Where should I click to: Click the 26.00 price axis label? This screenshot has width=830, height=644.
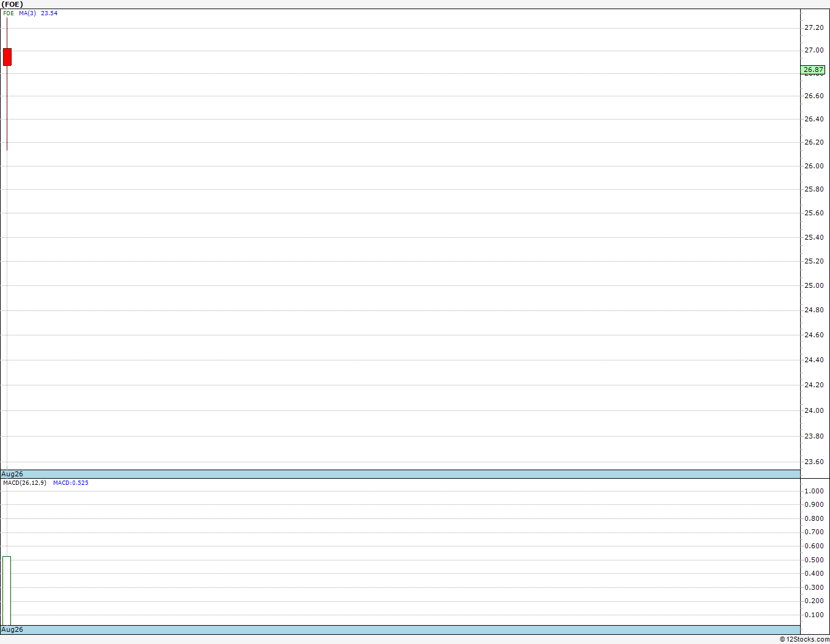click(814, 166)
